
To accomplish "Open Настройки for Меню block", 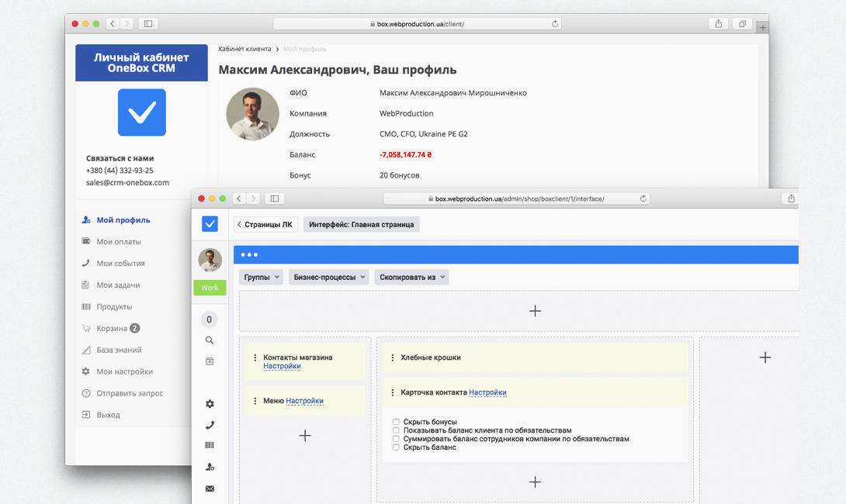I will coord(304,401).
